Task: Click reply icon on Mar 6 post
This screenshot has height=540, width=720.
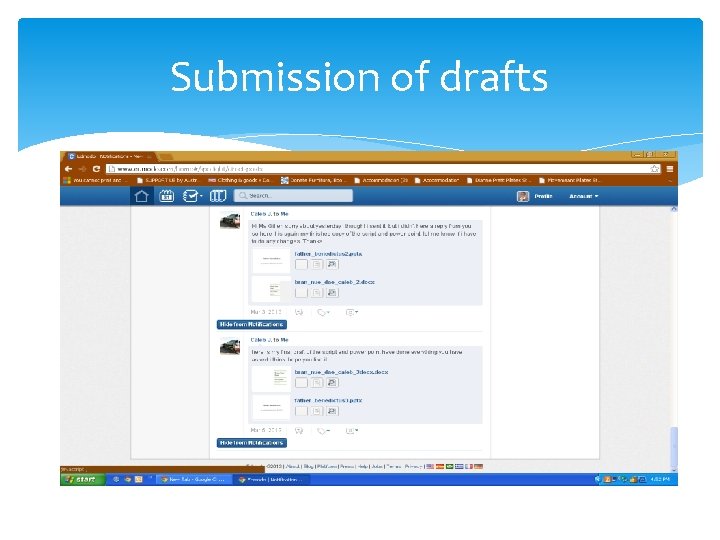Action: click(x=299, y=431)
